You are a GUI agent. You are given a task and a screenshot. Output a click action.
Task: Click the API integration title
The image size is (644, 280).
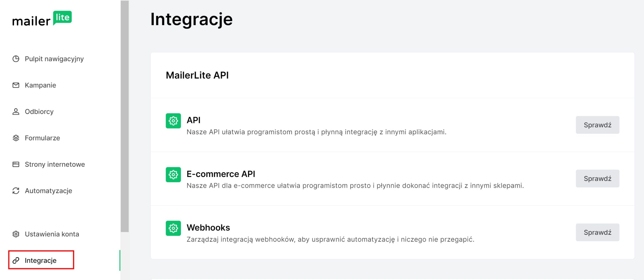[x=193, y=120]
